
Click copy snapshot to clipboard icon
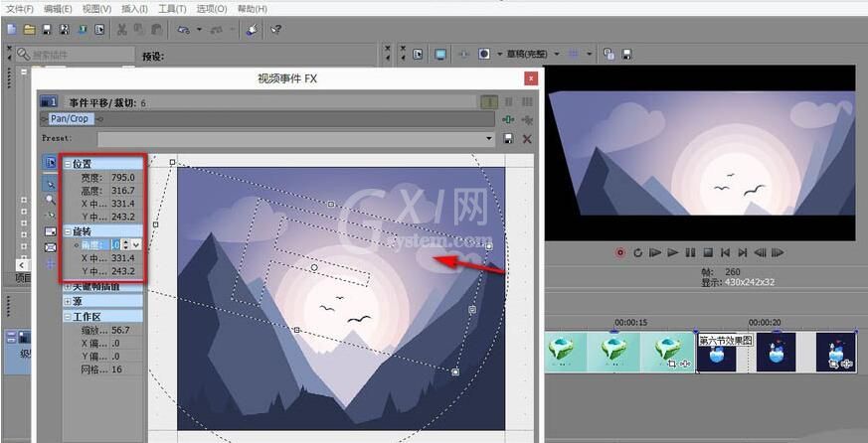tap(608, 55)
